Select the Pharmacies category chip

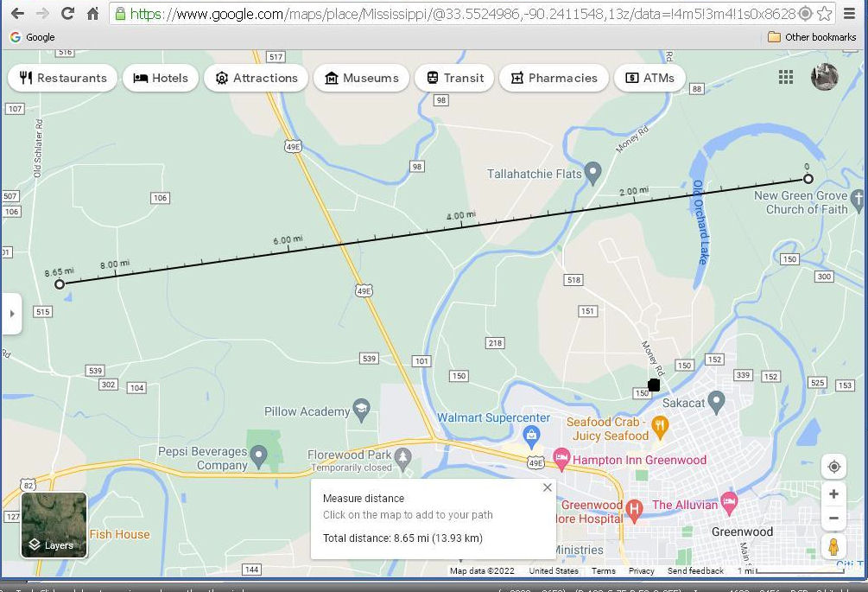click(x=554, y=78)
